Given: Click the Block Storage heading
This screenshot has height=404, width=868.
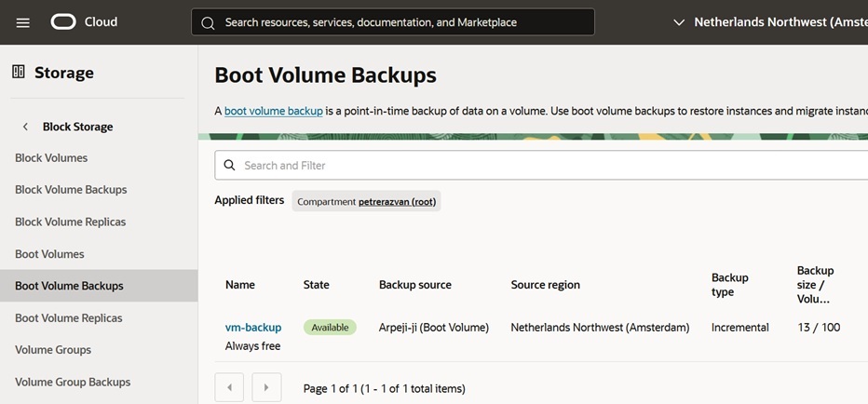Looking at the screenshot, I should pyautogui.click(x=77, y=127).
